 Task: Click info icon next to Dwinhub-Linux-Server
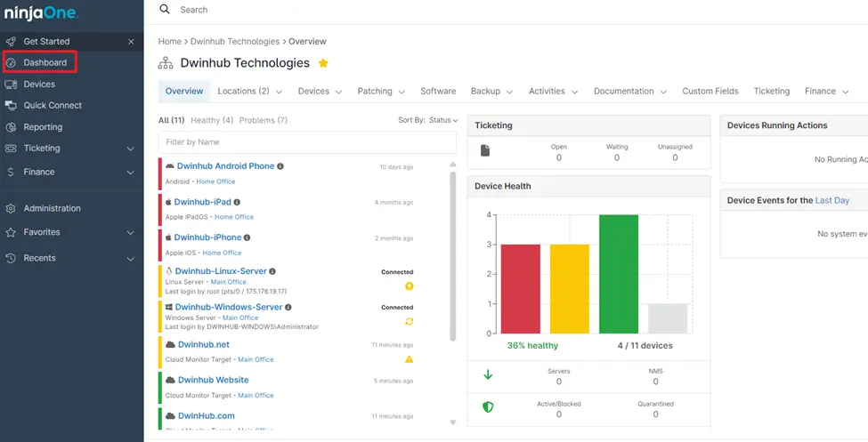[272, 271]
